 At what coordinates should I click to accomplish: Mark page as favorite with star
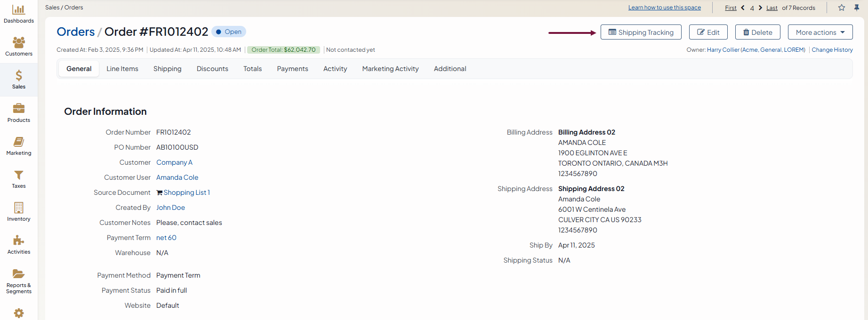(x=842, y=8)
